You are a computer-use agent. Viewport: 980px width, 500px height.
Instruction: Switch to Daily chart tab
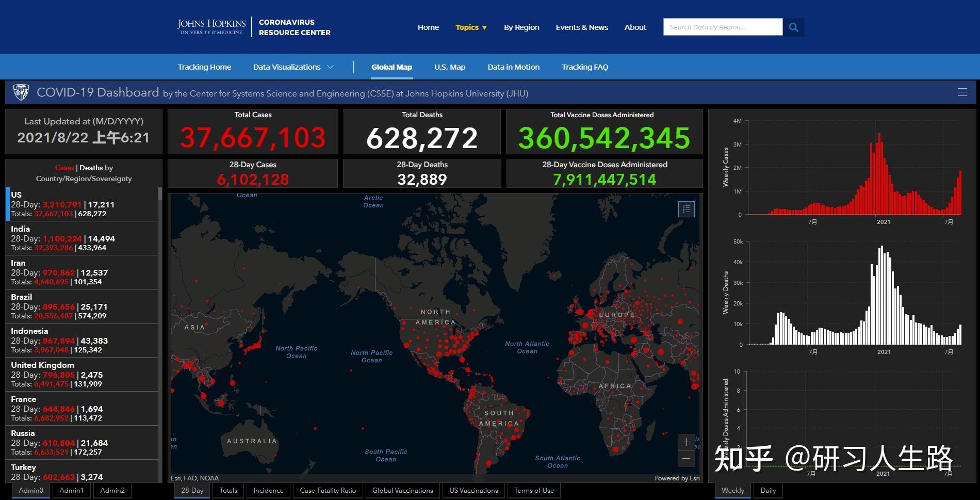point(768,490)
